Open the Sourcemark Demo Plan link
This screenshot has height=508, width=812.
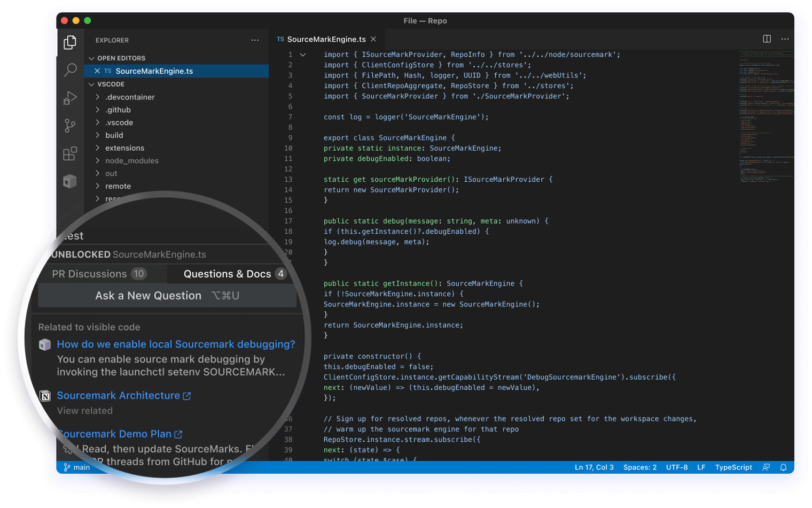(115, 434)
